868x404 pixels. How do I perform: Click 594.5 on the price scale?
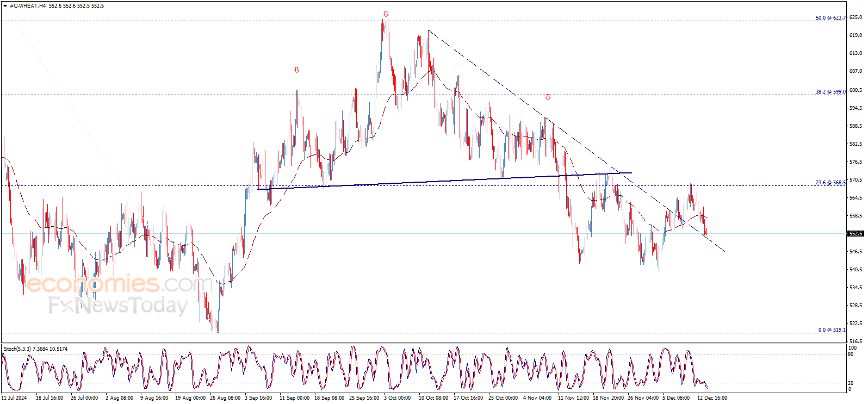point(855,108)
